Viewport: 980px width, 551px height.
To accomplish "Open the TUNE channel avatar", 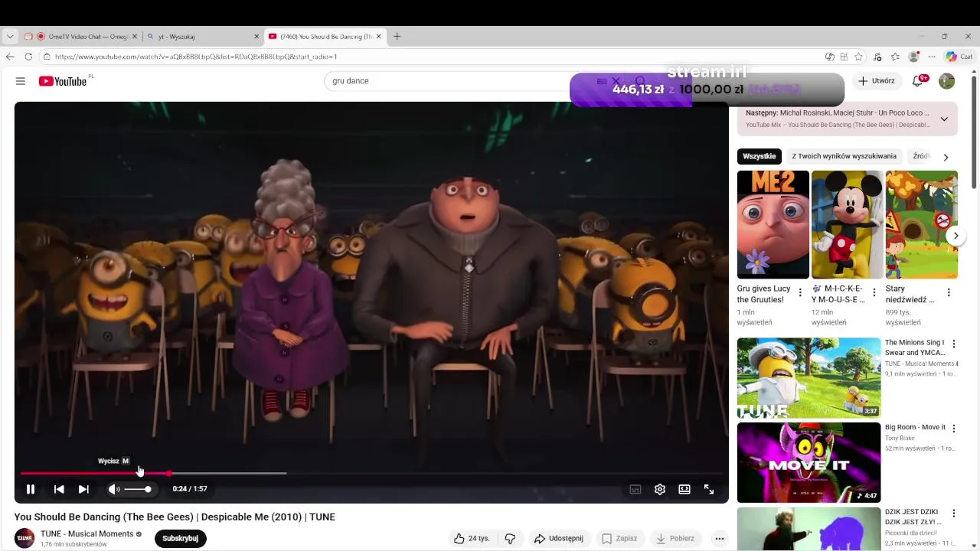I will [x=24, y=538].
